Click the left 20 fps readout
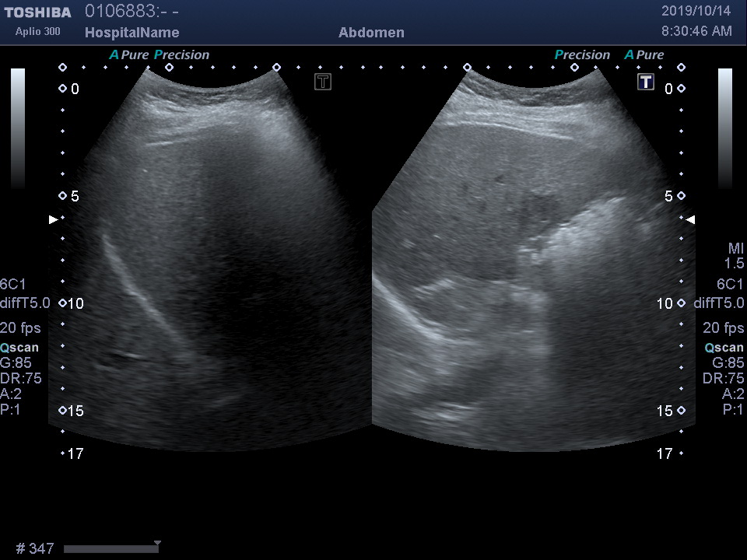The width and height of the screenshot is (747, 560). pos(20,327)
